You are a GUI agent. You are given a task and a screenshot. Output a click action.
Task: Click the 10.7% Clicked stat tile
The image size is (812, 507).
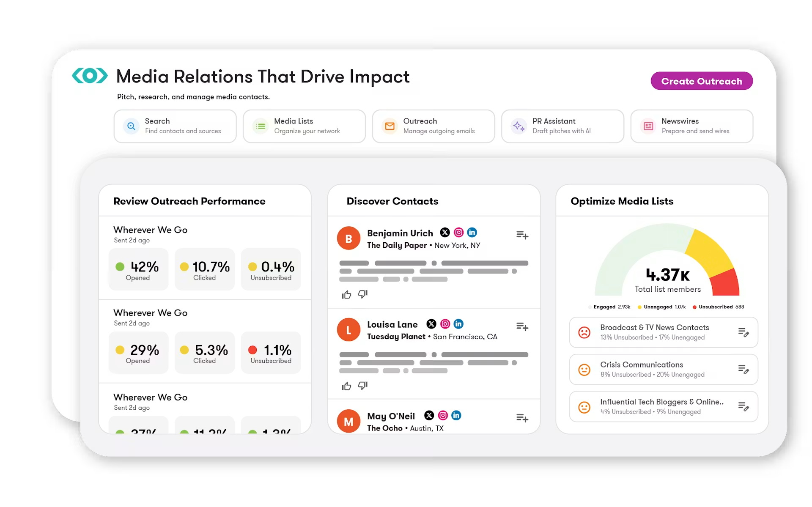(205, 269)
